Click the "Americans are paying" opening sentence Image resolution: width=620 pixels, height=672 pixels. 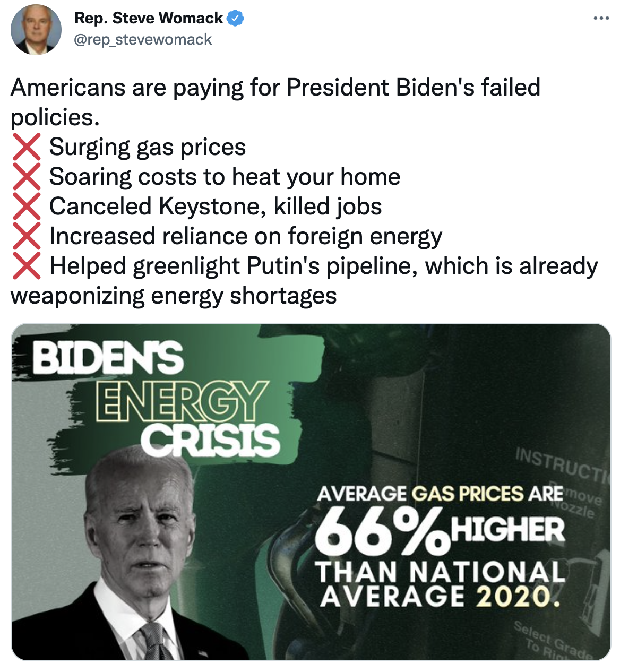point(275,88)
